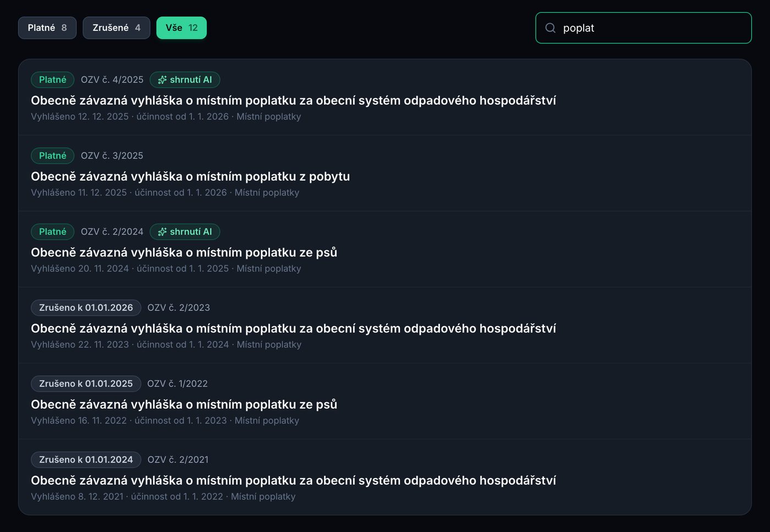This screenshot has width=770, height=532.
Task: Select the "OZV č. 2/2023" label
Action: pos(179,308)
